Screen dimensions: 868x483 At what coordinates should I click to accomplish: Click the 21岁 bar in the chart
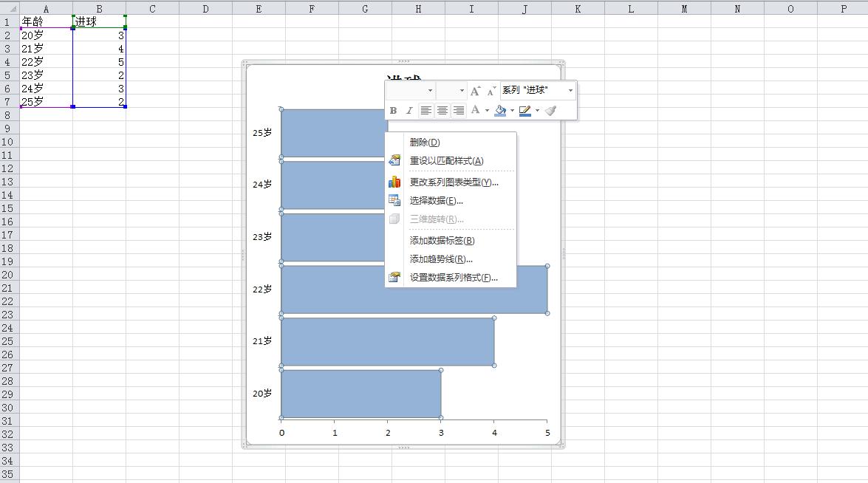(x=388, y=341)
